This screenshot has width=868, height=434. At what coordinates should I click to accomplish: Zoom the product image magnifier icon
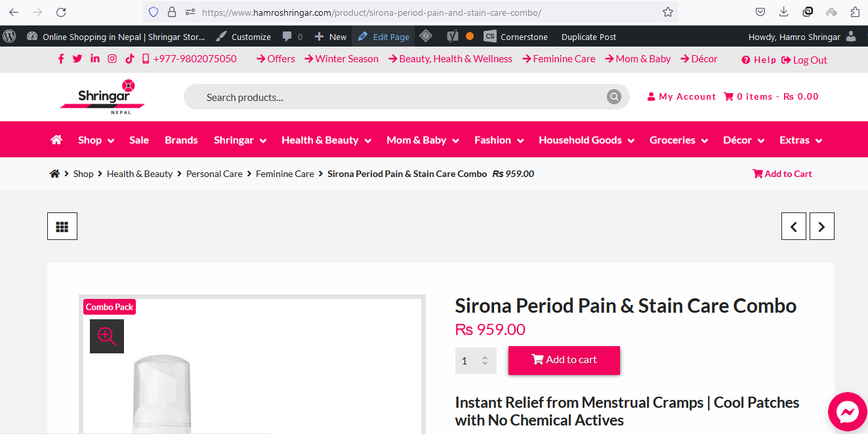[x=107, y=336]
